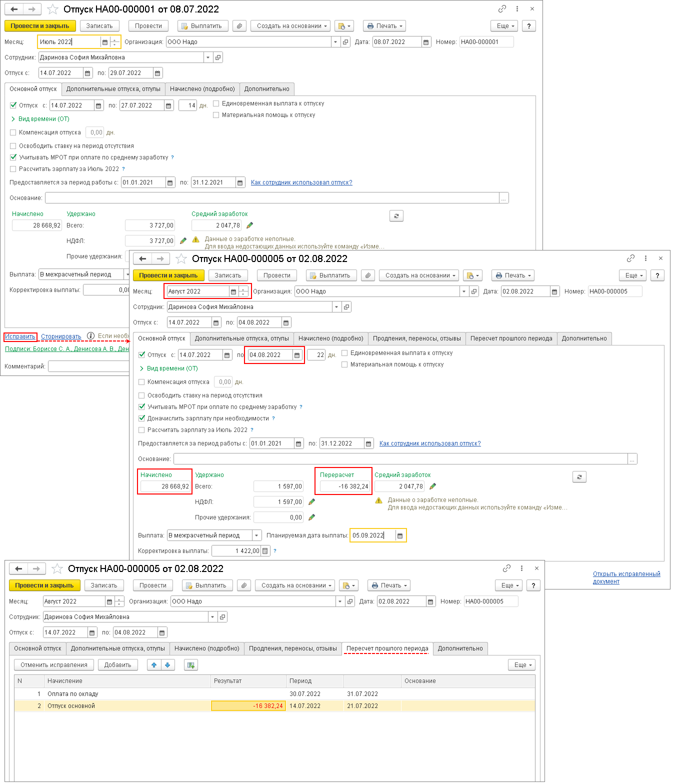
Task: Open Как сотрудник использовал отпуск? link in middle window
Action: pyautogui.click(x=430, y=443)
